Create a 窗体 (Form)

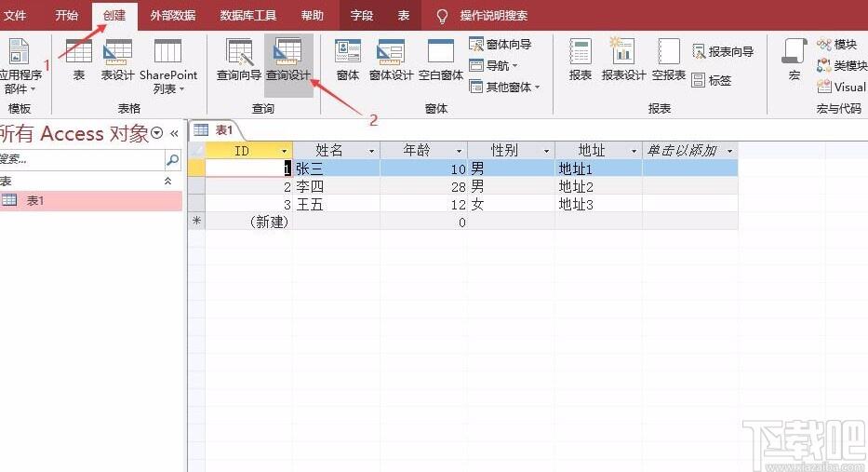[x=348, y=60]
